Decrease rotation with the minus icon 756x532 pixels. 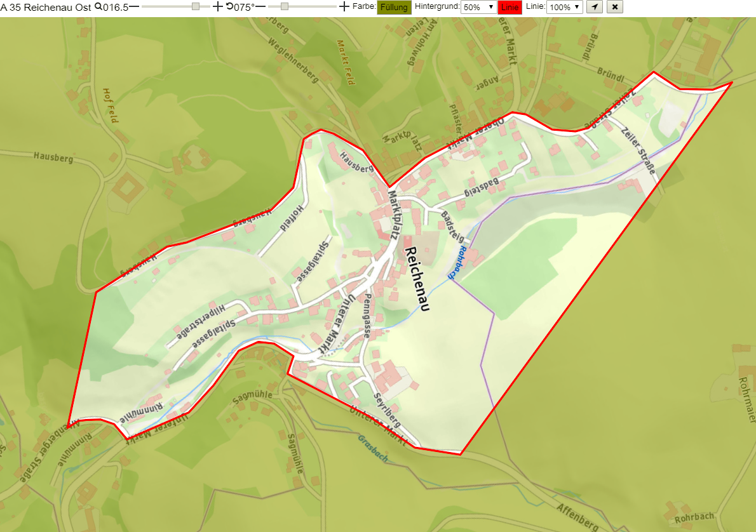[x=260, y=7]
